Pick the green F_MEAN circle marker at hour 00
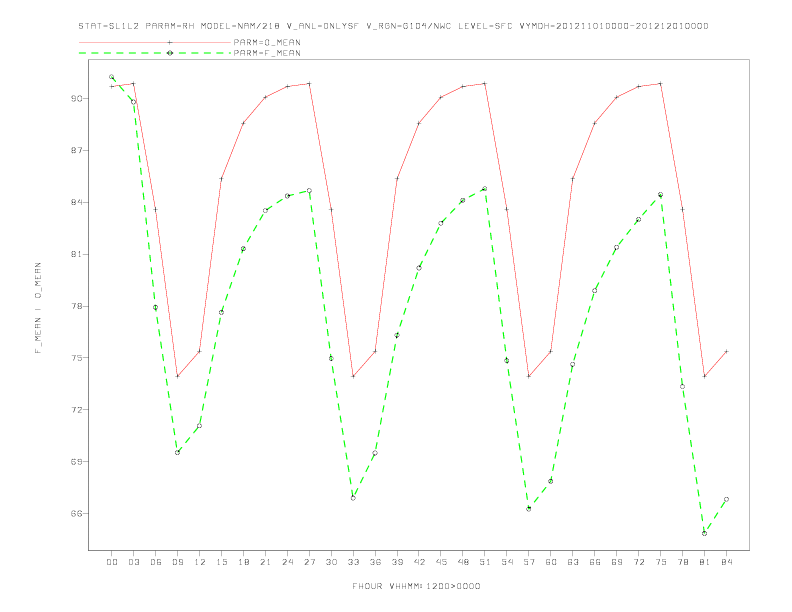This screenshot has width=792, height=612. [x=112, y=77]
